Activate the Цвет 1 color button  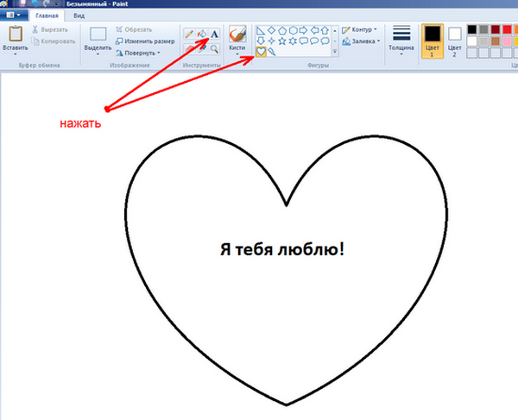pos(433,40)
